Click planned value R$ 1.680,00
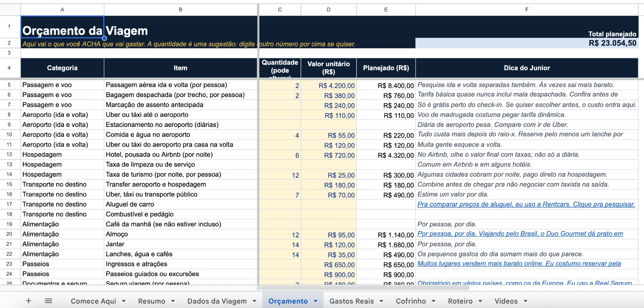This screenshot has height=308, width=644. 386,244
